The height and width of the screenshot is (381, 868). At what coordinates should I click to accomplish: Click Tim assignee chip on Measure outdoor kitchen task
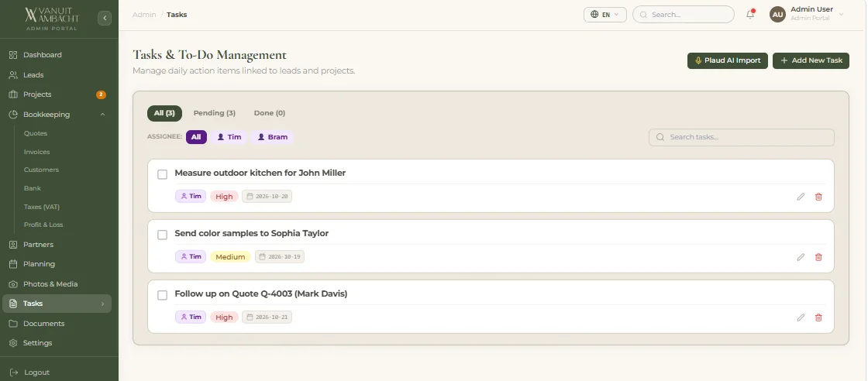click(191, 196)
